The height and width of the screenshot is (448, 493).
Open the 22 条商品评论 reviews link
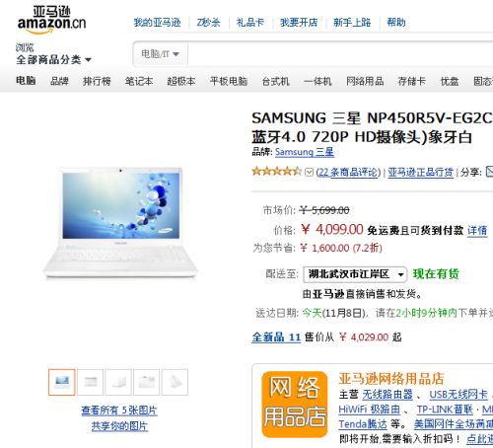coord(348,172)
